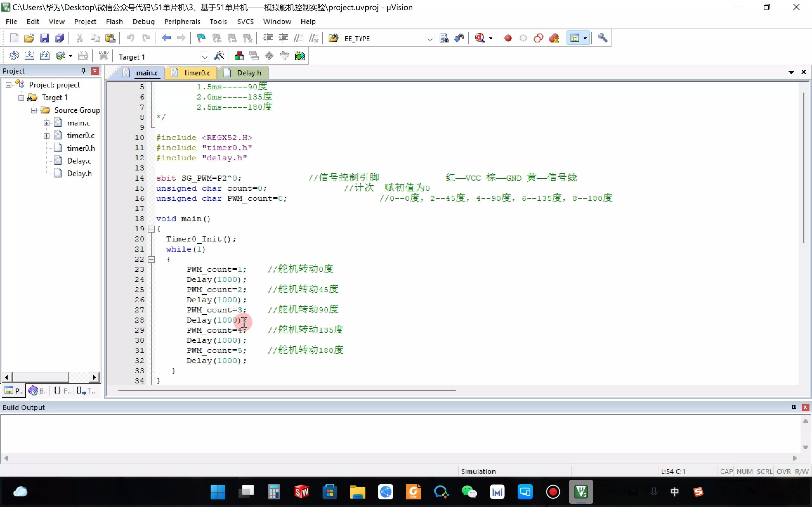The height and width of the screenshot is (507, 812).
Task: Click the Delay.h tab
Action: 248,73
